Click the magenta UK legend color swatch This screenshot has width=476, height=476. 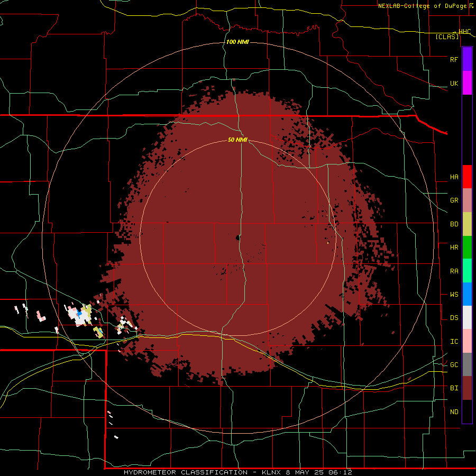click(x=467, y=83)
